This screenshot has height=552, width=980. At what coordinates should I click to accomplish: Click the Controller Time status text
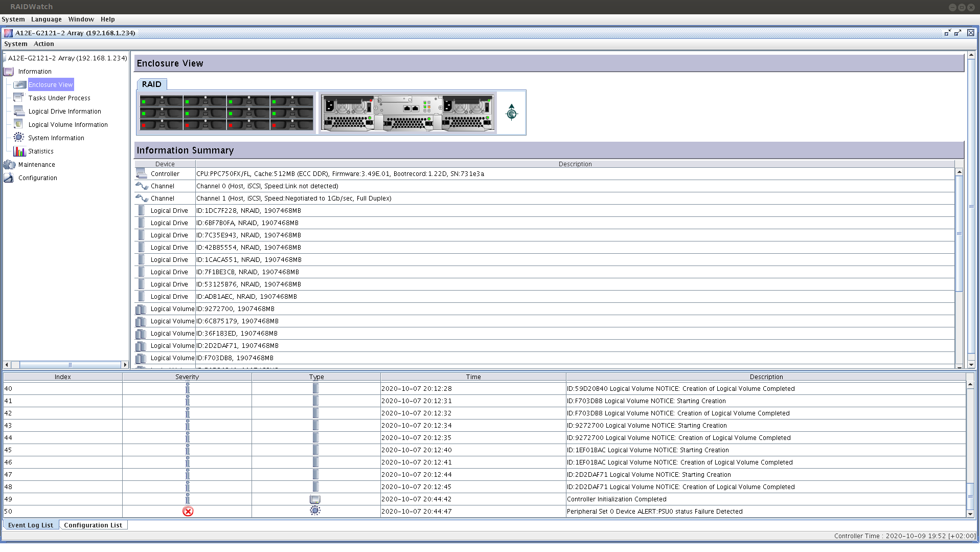pyautogui.click(x=904, y=536)
